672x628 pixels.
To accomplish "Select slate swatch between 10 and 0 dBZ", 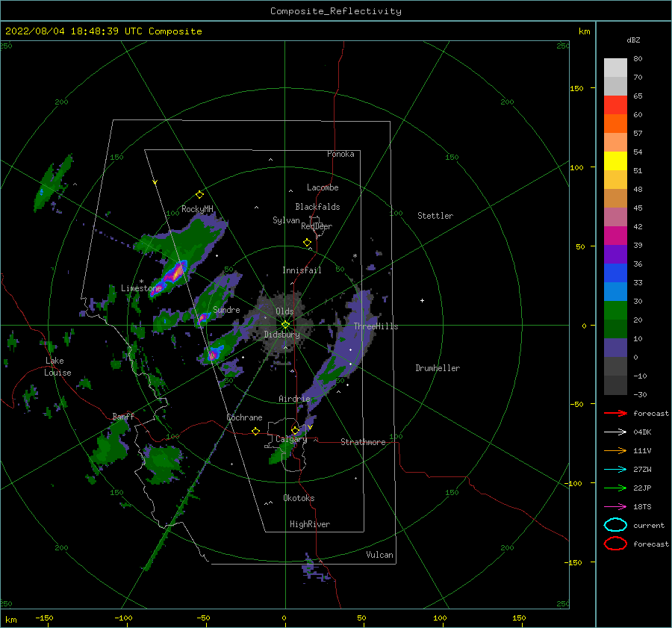I will pyautogui.click(x=615, y=348).
